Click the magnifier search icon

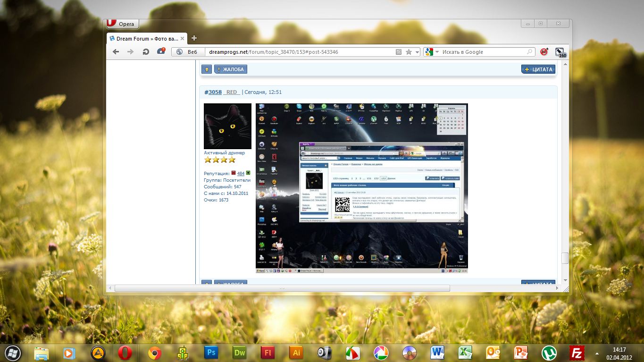pyautogui.click(x=530, y=52)
